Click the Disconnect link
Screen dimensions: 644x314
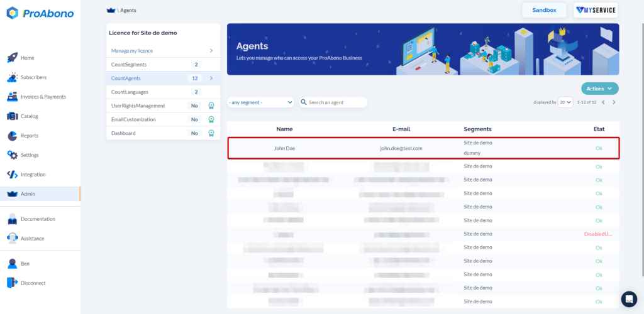(x=33, y=283)
